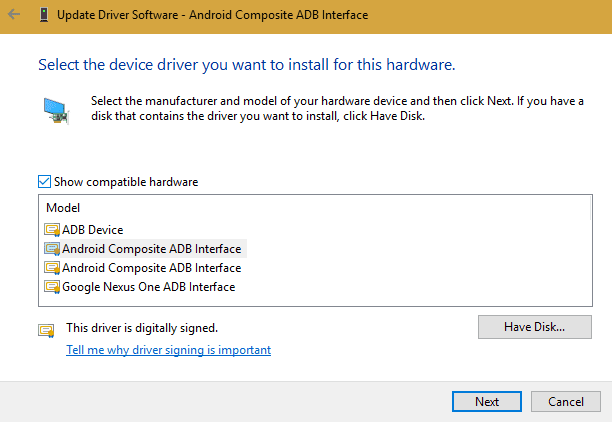This screenshot has height=422, width=612.
Task: Click the certificate icon next to ADB Device
Action: 52,230
